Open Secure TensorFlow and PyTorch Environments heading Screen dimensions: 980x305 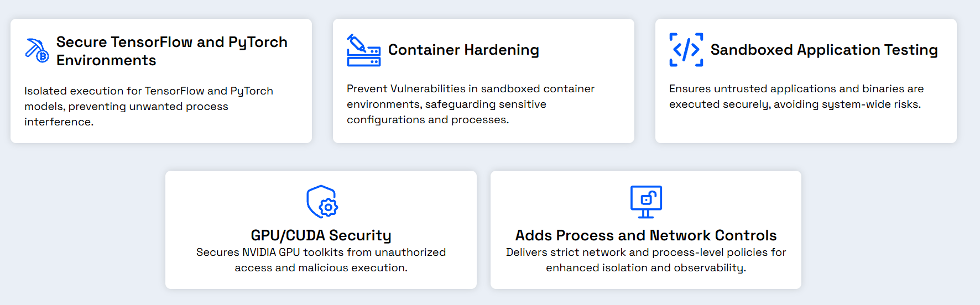pos(172,51)
